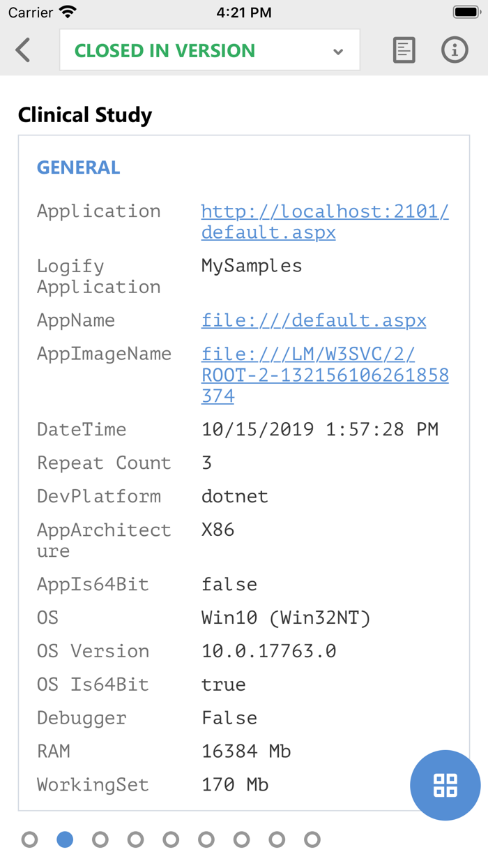Open the CLOSED IN VERSION status dropdown

(x=165, y=50)
